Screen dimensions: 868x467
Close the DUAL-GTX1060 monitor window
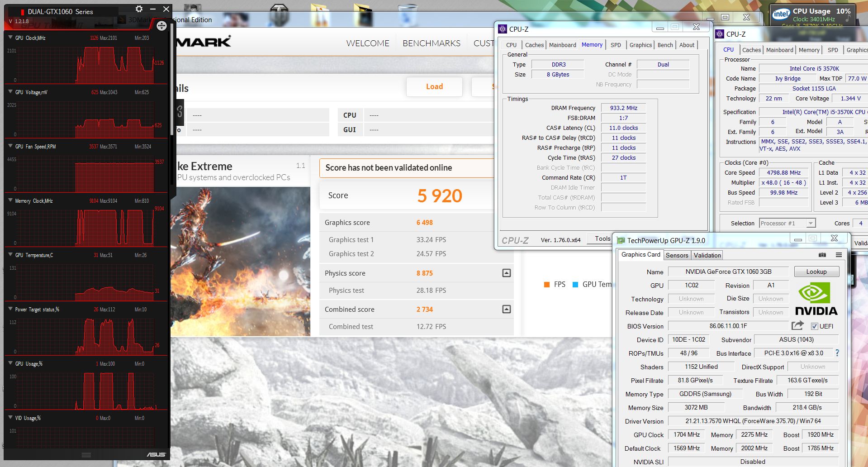[x=166, y=9]
